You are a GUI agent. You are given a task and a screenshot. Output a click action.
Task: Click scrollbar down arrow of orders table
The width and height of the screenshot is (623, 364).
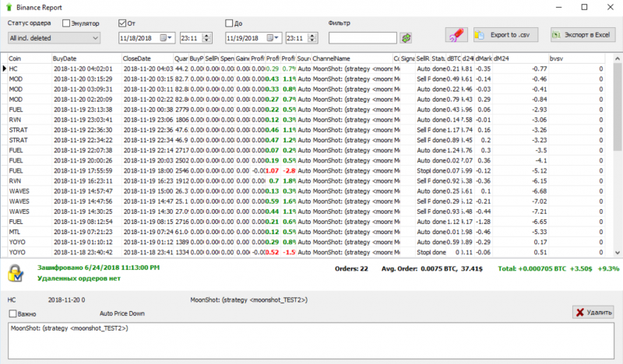pyautogui.click(x=618, y=253)
